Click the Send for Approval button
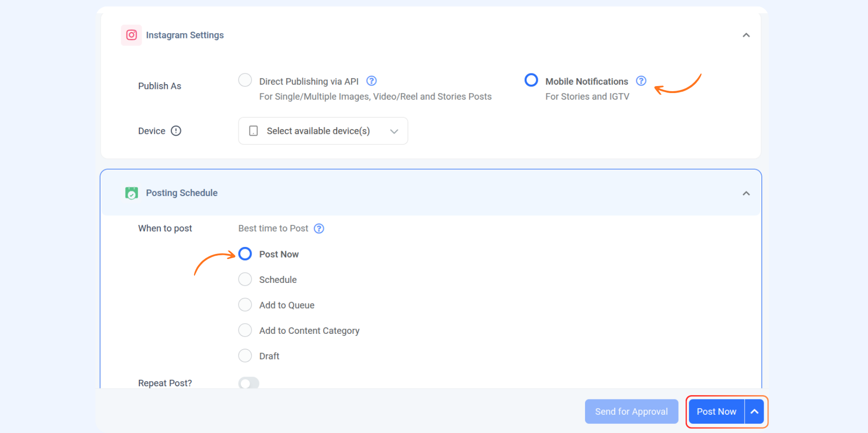The image size is (868, 433). [x=631, y=411]
